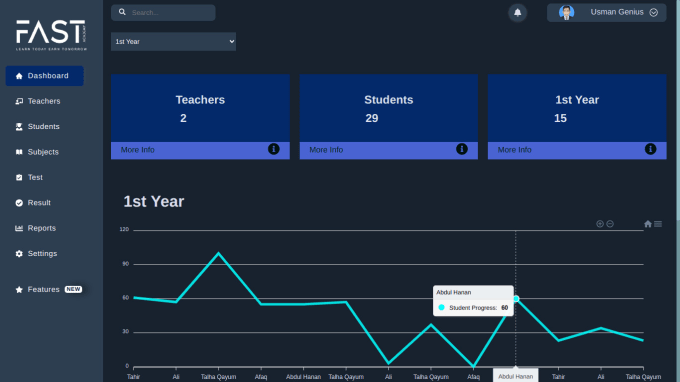Screen dimensions: 680x382
Task: Zoom out on the chart
Action: tap(610, 224)
